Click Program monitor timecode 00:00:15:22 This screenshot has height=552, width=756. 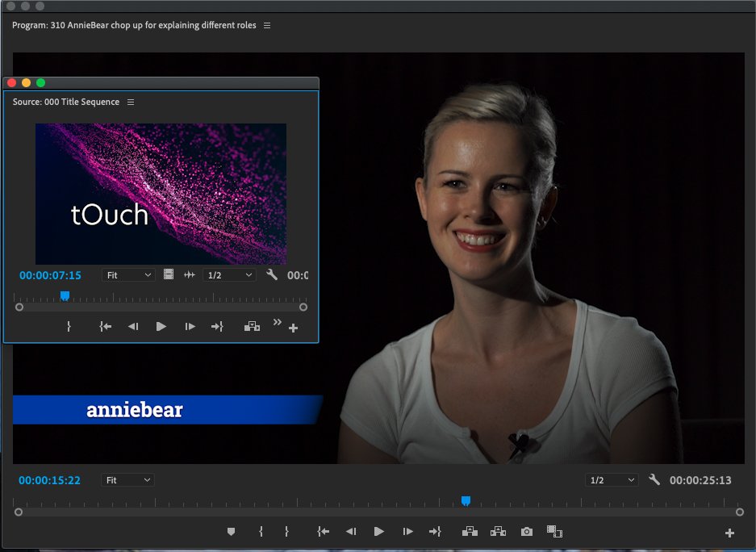pyautogui.click(x=50, y=480)
